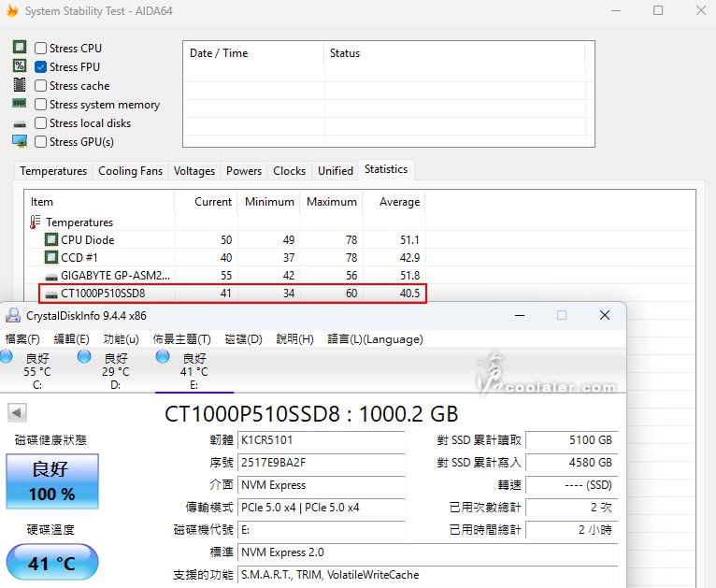Select the GIGABYTE GP-ASM2... row label

click(x=115, y=276)
